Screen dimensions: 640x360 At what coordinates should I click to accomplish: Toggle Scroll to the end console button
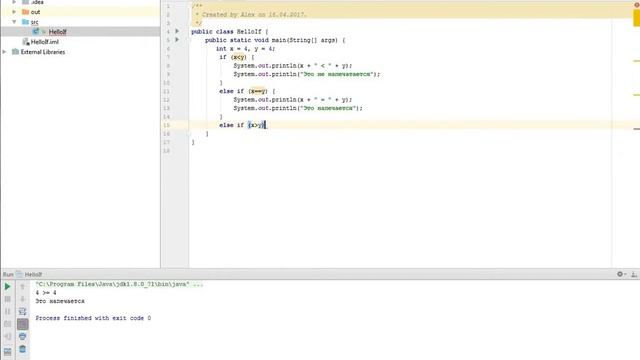click(x=22, y=324)
